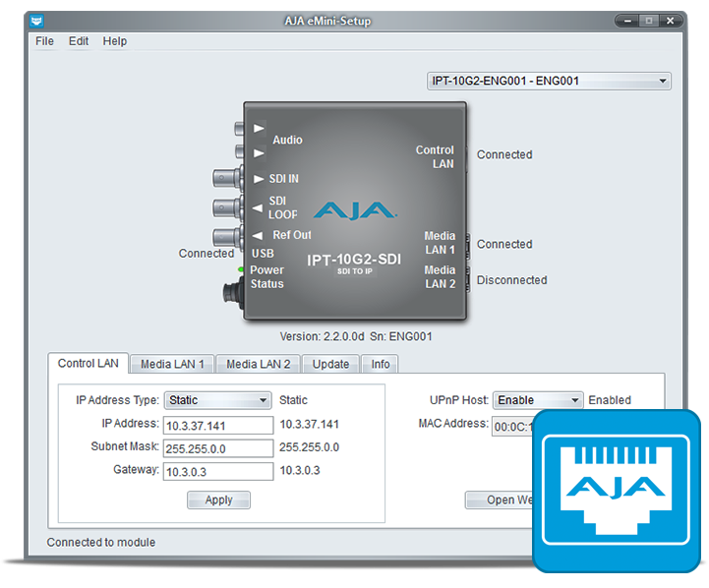Click the SDI LOOP connector on device
This screenshot has height=588, width=709.
pyautogui.click(x=227, y=207)
